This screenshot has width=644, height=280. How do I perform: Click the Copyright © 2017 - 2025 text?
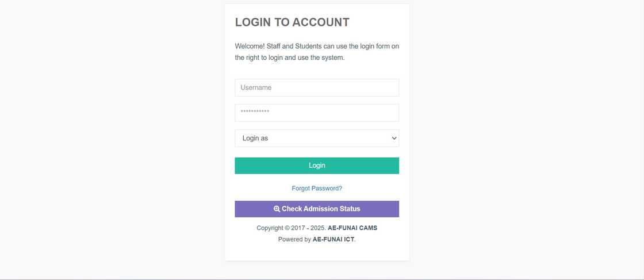(x=291, y=228)
